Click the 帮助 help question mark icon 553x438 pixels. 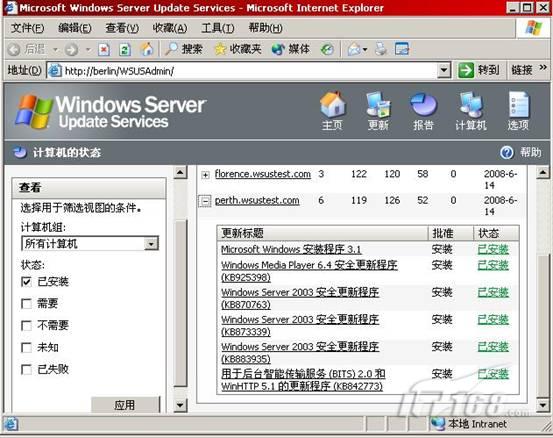point(507,153)
